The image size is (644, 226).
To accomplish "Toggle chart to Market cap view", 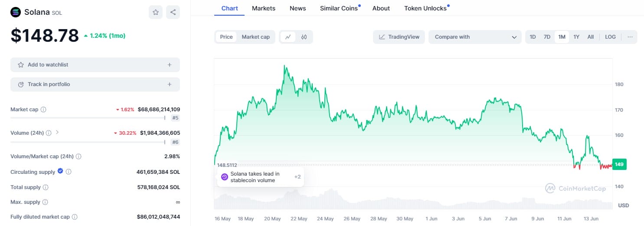I will point(255,37).
